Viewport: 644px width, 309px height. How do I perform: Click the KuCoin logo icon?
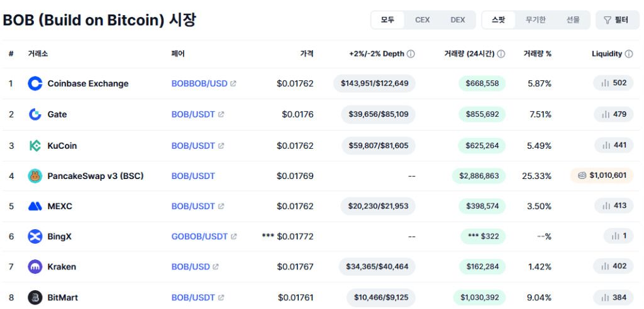coord(35,146)
